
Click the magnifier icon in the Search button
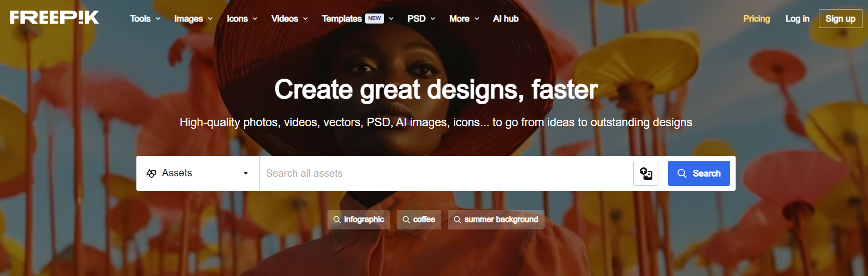tap(681, 173)
